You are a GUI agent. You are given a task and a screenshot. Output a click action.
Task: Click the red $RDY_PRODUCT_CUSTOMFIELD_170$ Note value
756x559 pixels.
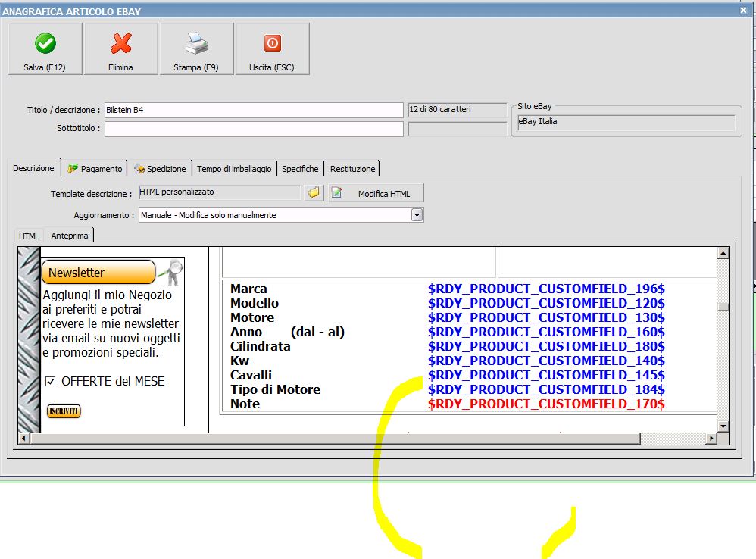click(x=546, y=404)
